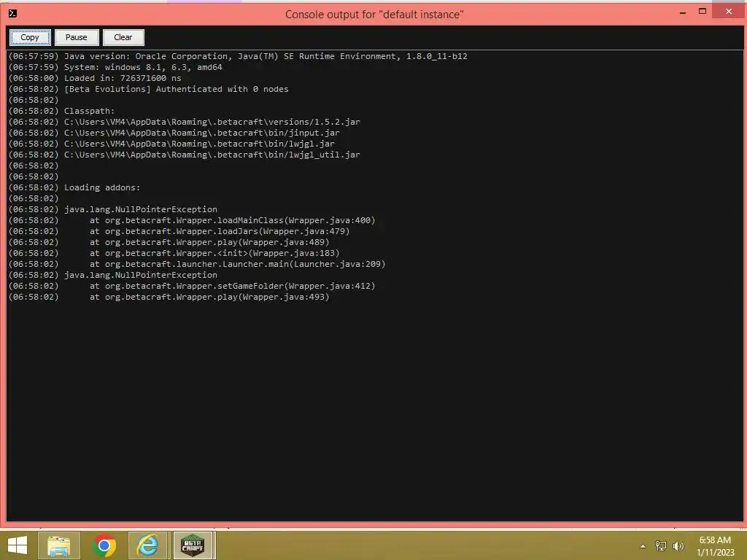Click the 'Java version: Oracle Corporation' line
Screen dimensions: 747x560
(238, 56)
